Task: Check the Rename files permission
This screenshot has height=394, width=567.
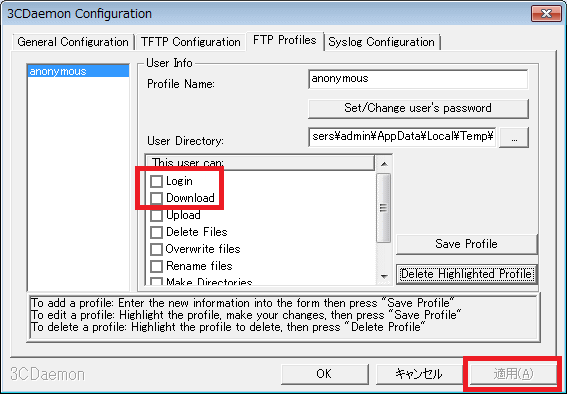Action: [x=156, y=266]
